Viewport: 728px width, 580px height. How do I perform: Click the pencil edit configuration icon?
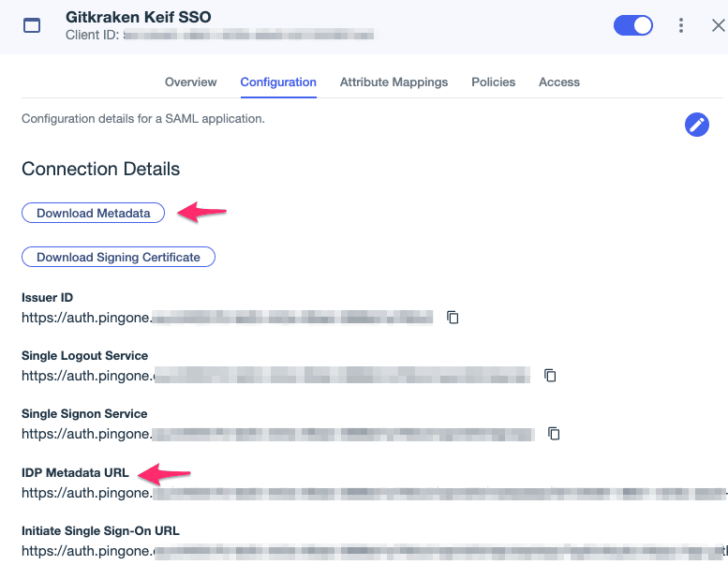click(696, 125)
